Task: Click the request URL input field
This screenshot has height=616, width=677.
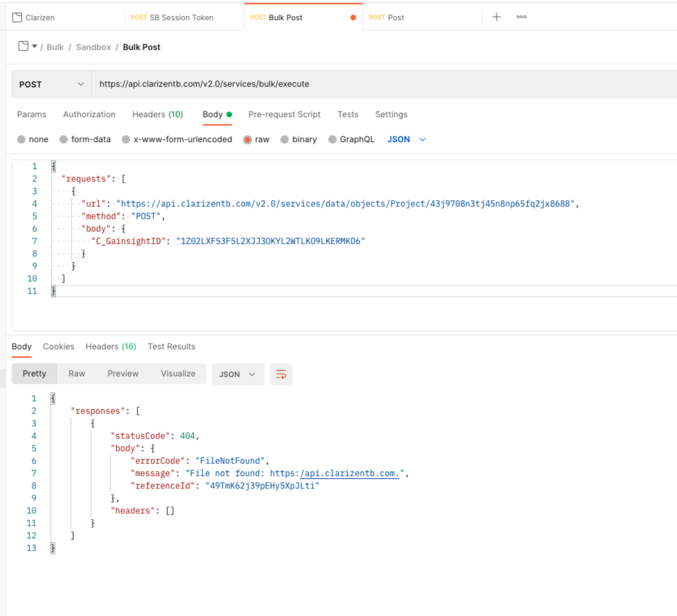Action: point(385,84)
